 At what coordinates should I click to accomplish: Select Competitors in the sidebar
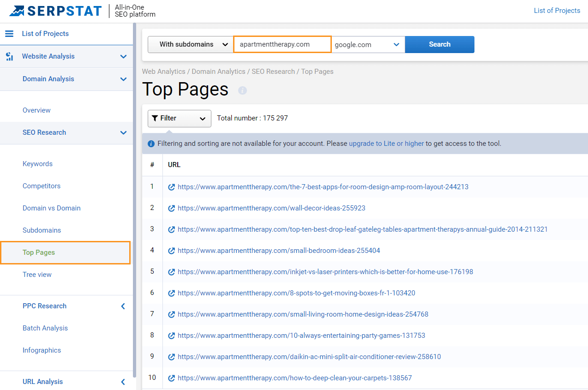pyautogui.click(x=42, y=186)
